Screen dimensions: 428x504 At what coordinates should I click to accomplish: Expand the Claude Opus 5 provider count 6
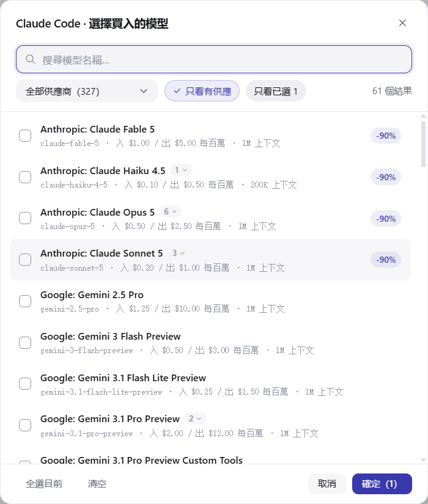pyautogui.click(x=171, y=211)
